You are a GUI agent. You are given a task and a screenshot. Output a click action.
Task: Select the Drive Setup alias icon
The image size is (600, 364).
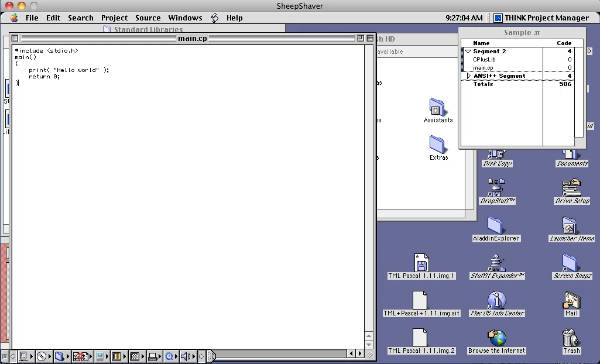pyautogui.click(x=572, y=191)
